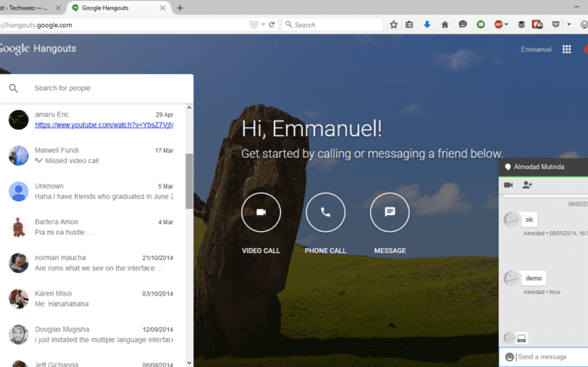
Task: Close the Techweez tab
Action: point(59,8)
